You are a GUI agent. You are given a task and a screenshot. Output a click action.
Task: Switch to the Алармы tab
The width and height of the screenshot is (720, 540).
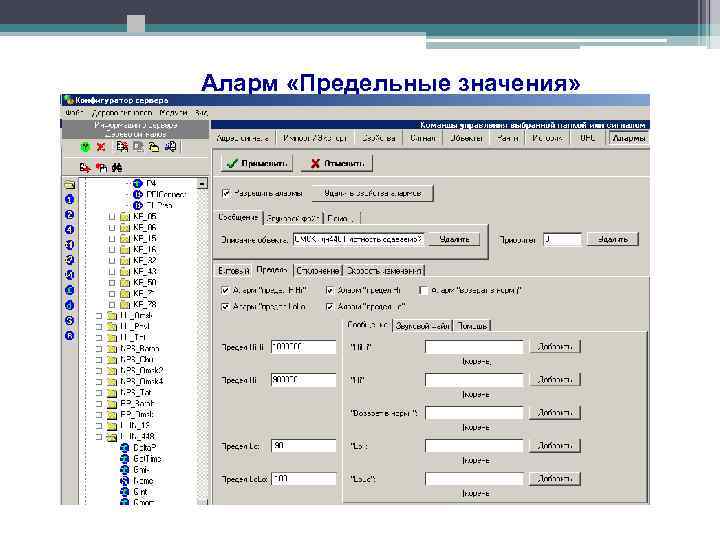629,138
